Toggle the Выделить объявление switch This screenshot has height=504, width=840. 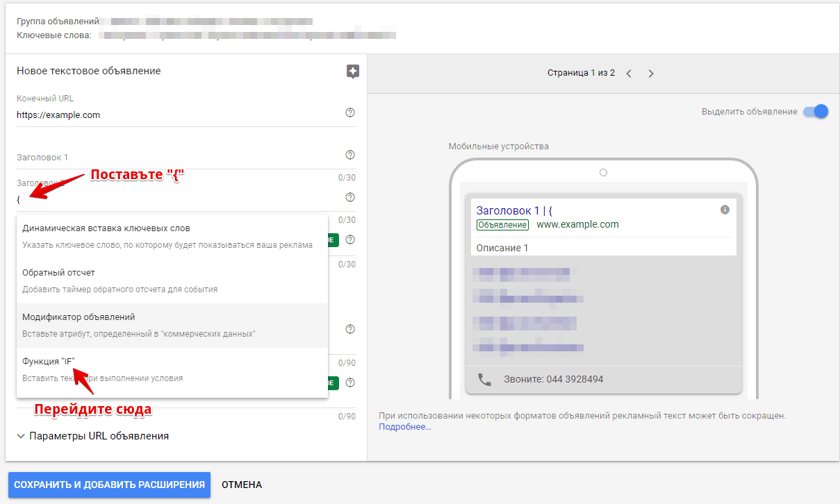[x=816, y=111]
